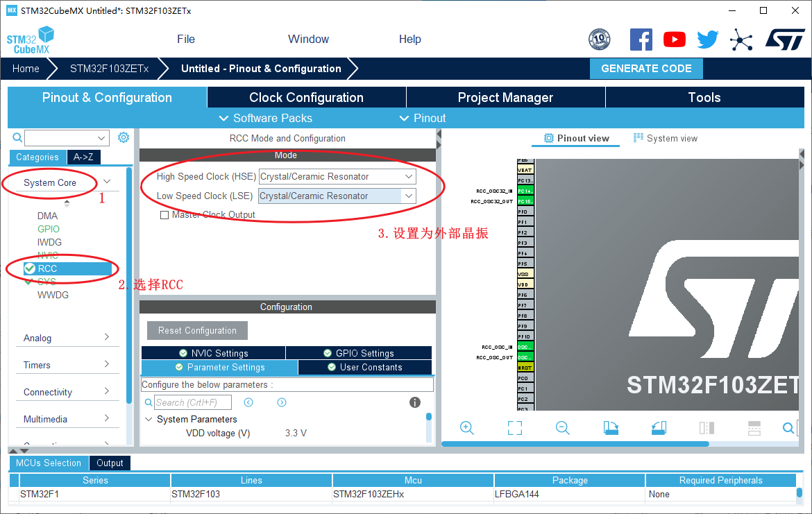Rotate the chip clockwise
This screenshot has height=514, width=812.
tap(611, 427)
